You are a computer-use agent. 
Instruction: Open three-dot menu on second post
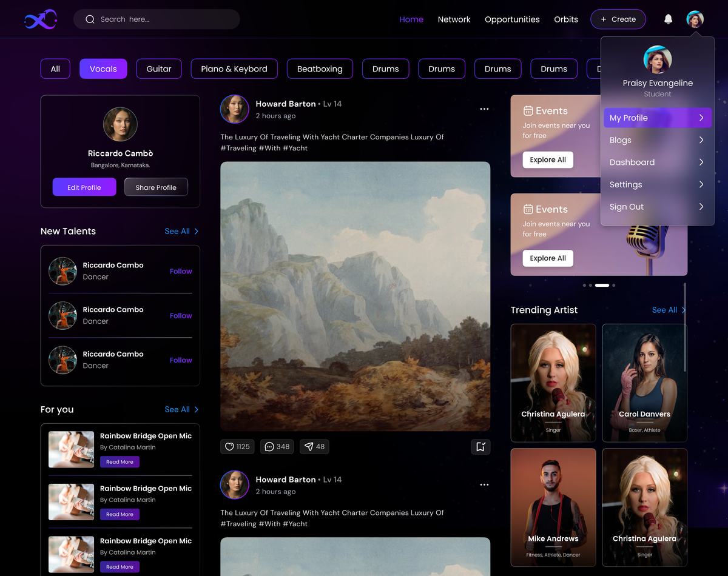[x=484, y=485]
